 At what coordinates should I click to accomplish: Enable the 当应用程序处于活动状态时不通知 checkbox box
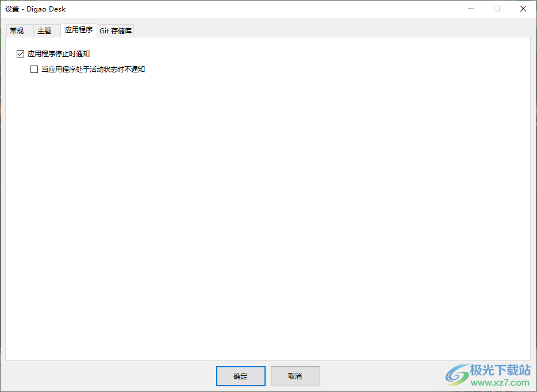pos(34,70)
